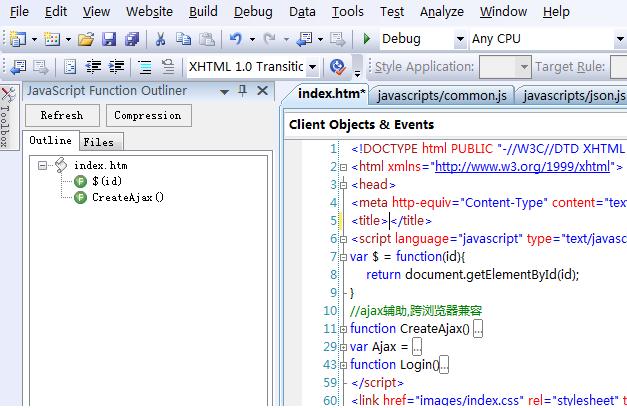Select CreateAjax() in the outline tree
Viewport: 627px width, 408px height.
128,197
